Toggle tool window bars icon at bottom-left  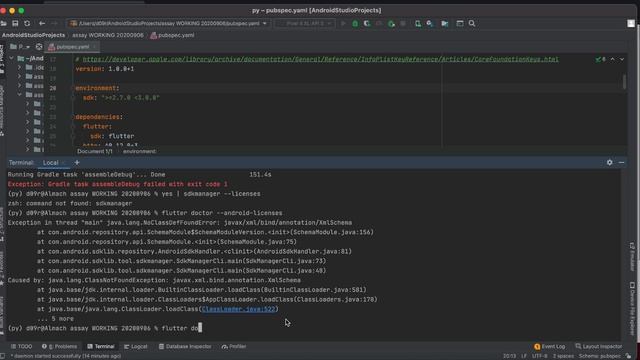(3, 356)
